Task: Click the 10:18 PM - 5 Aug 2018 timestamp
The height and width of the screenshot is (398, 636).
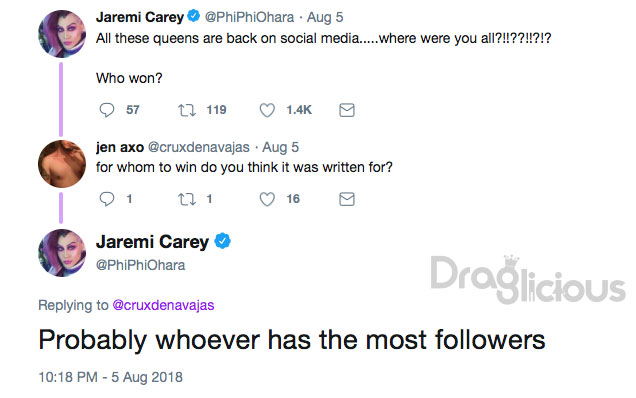Action: pyautogui.click(x=110, y=377)
